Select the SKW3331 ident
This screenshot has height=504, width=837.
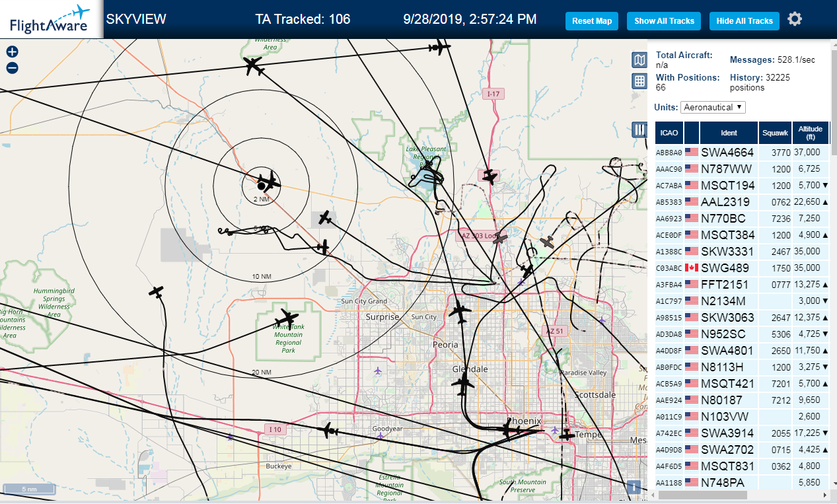[727, 251]
